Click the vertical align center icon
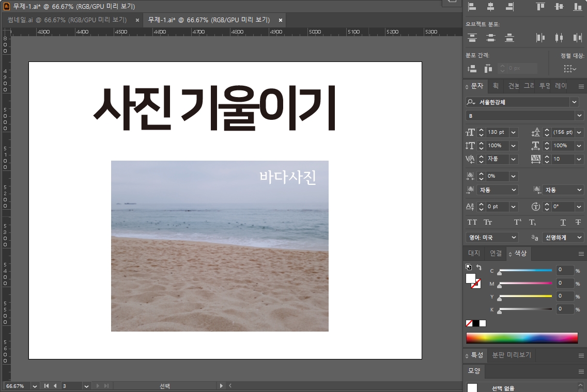Viewport: 587px width, 392px height. pyautogui.click(x=559, y=6)
